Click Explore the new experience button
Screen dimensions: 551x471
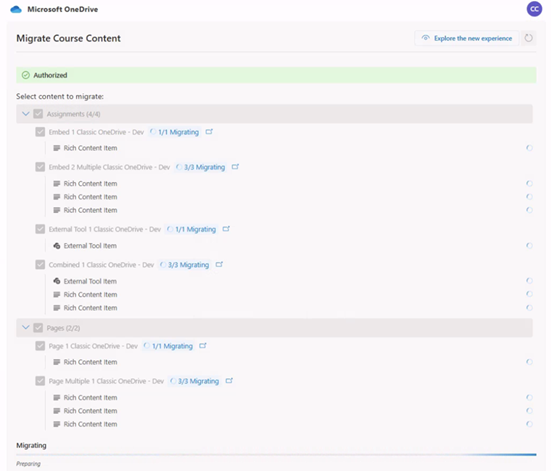click(x=467, y=38)
